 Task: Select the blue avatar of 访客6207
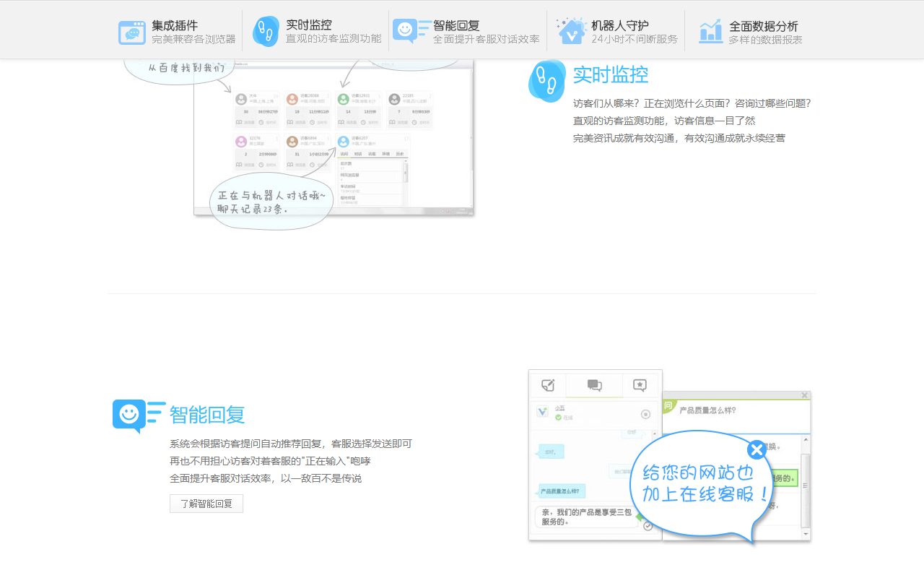pos(343,142)
